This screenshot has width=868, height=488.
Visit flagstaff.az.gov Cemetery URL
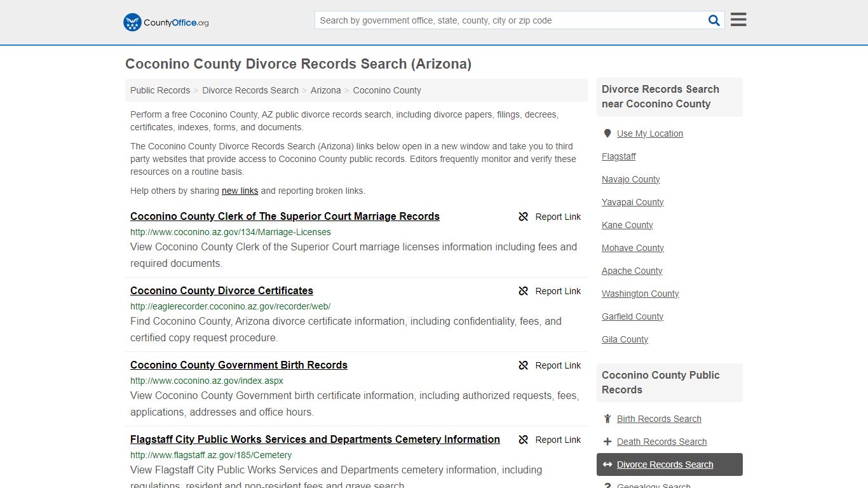point(211,455)
